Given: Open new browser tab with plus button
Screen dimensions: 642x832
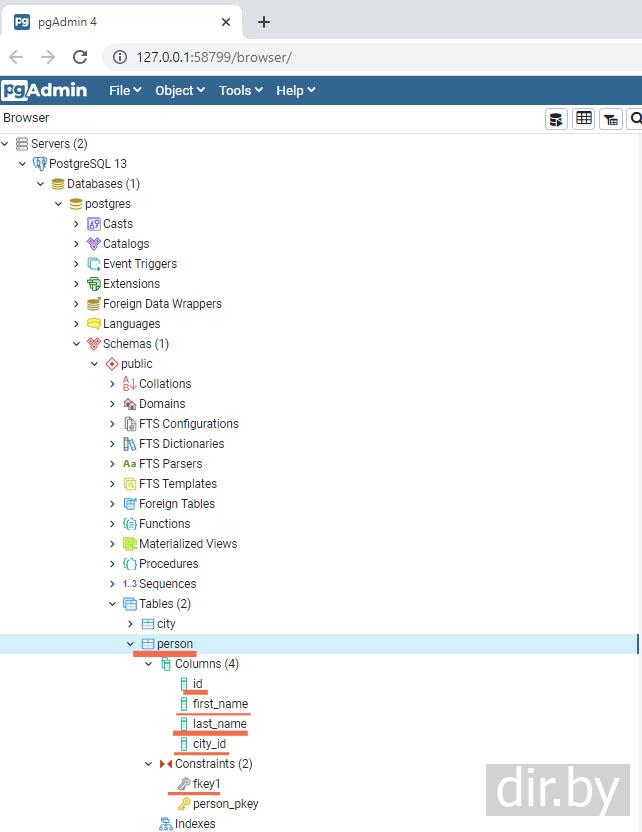Looking at the screenshot, I should (x=264, y=22).
